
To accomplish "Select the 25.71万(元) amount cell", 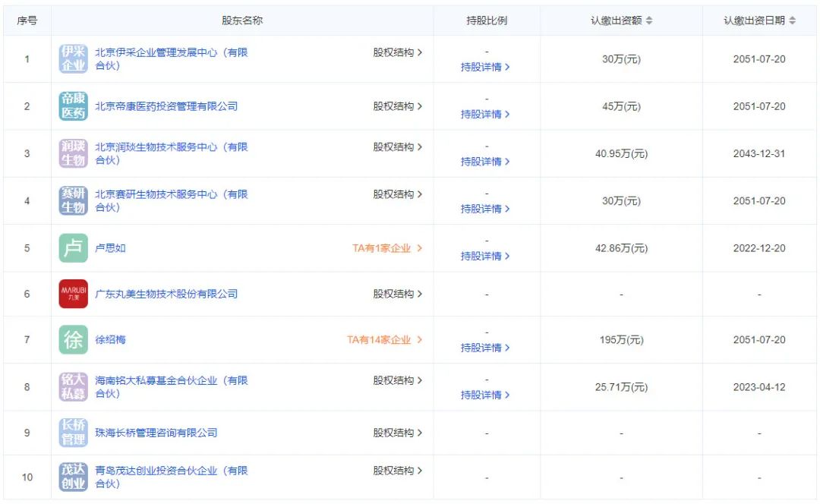I will coord(621,387).
